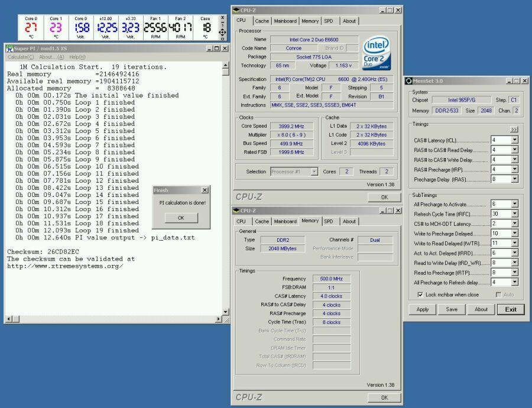Click the chip icon in the CPU-Z memory window title bar

[x=236, y=211]
